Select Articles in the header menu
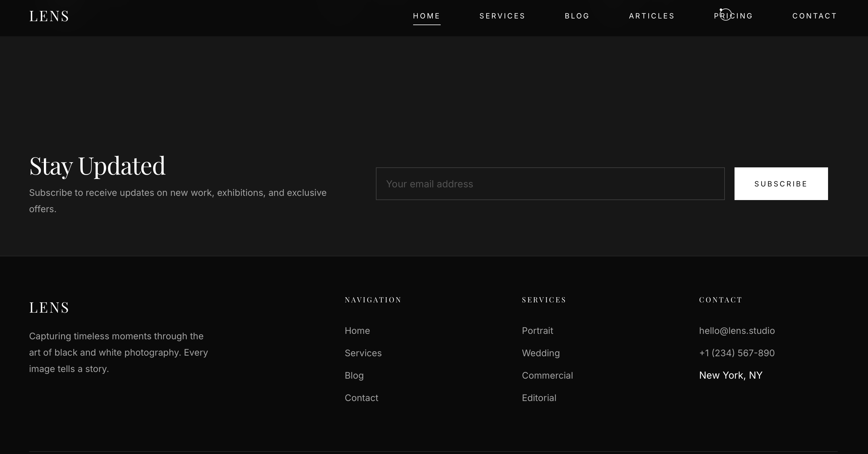The height and width of the screenshot is (454, 868). click(651, 16)
